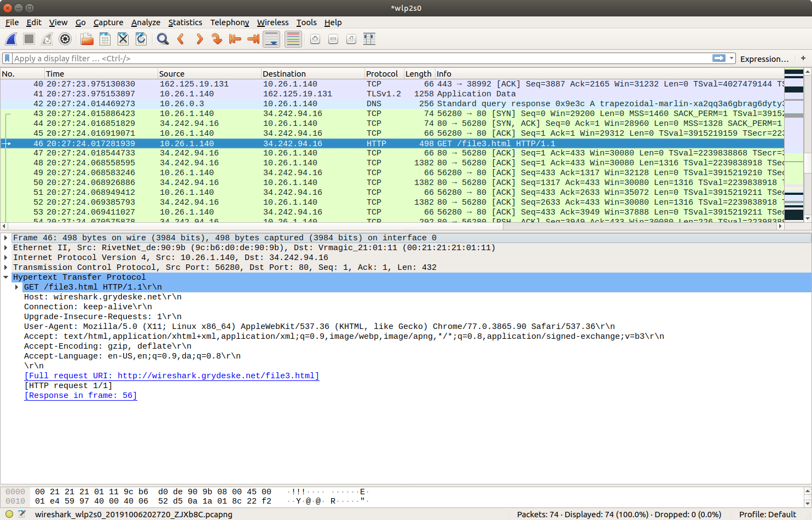Open the Statistics menu

click(x=185, y=22)
